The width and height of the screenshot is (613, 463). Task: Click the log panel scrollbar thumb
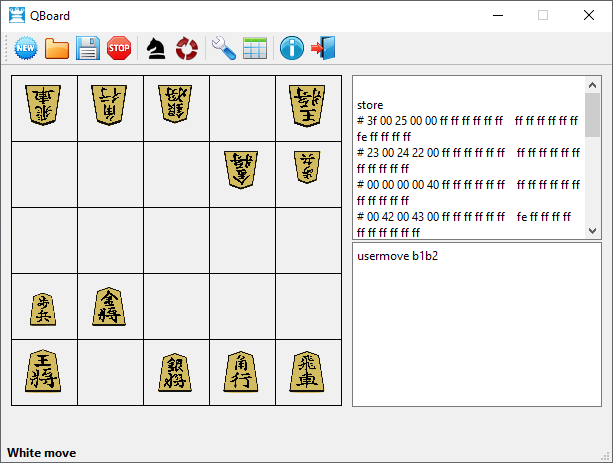pos(592,115)
